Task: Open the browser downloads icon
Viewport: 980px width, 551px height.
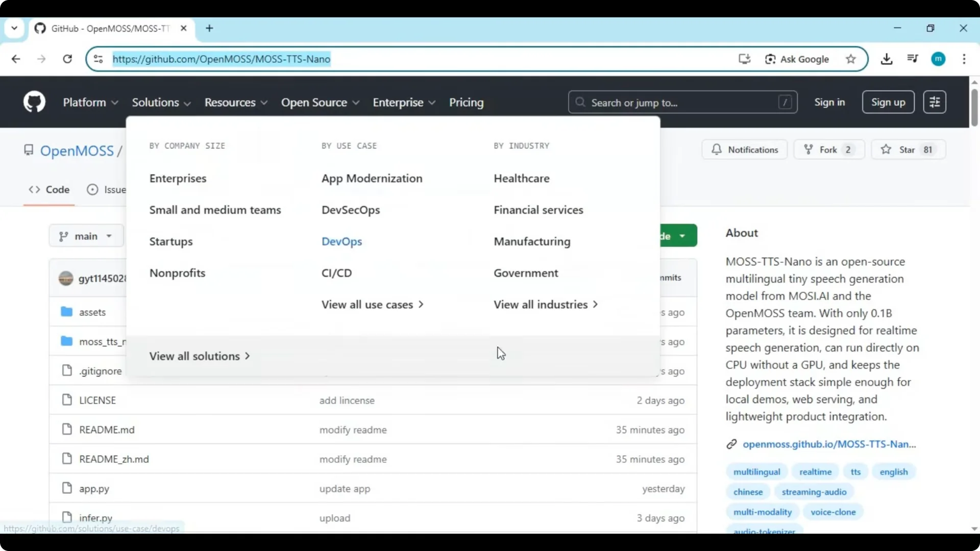Action: coord(887,59)
